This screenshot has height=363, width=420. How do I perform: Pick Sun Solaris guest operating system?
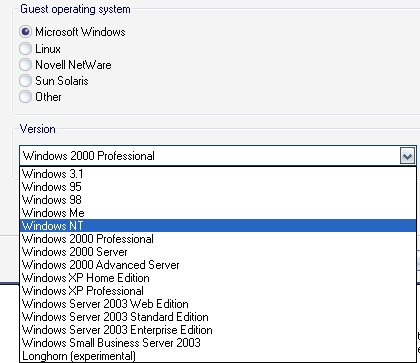25,81
